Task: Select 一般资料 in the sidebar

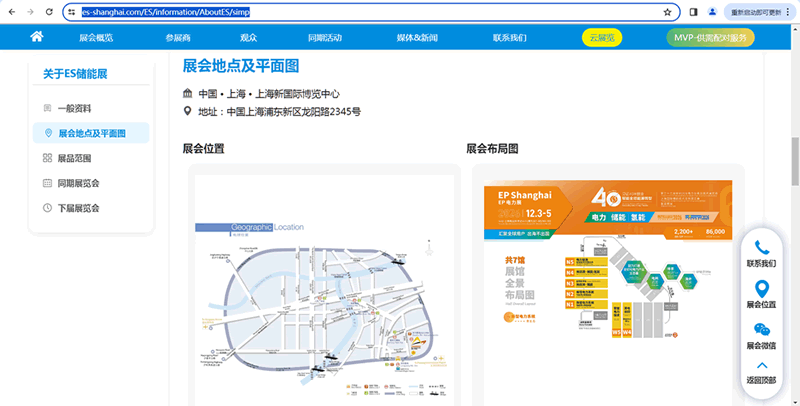Action: click(x=76, y=108)
